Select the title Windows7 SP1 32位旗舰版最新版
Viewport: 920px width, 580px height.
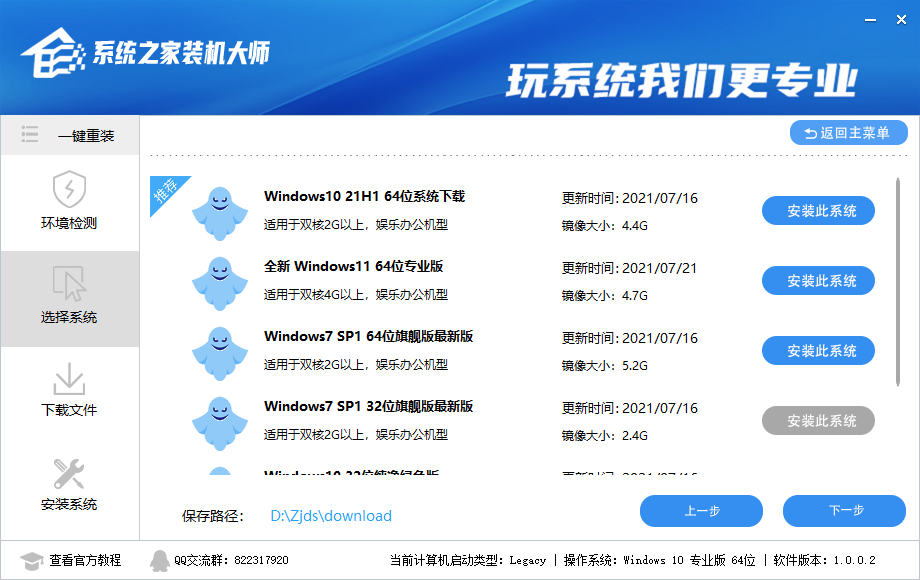tap(368, 406)
